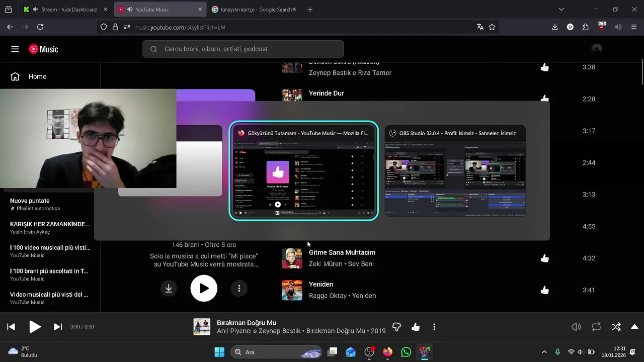Toggle like on Yeniden by Ragga Oktay
The width and height of the screenshot is (644, 362).
click(x=545, y=290)
